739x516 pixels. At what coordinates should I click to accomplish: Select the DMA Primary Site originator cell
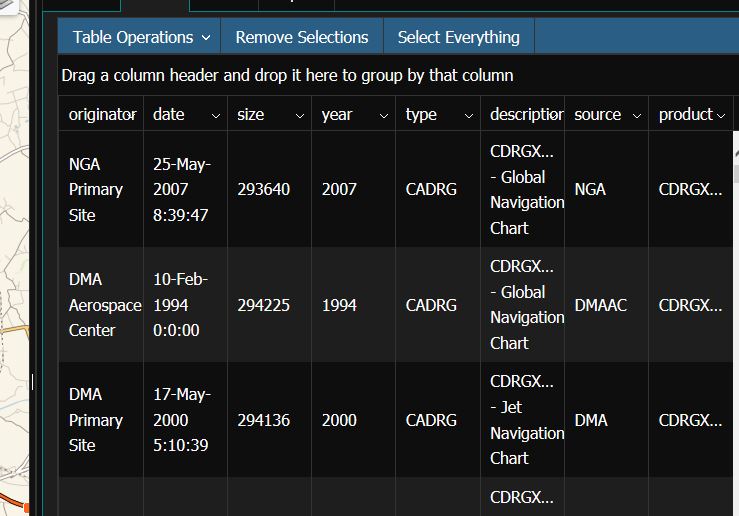pyautogui.click(x=101, y=420)
